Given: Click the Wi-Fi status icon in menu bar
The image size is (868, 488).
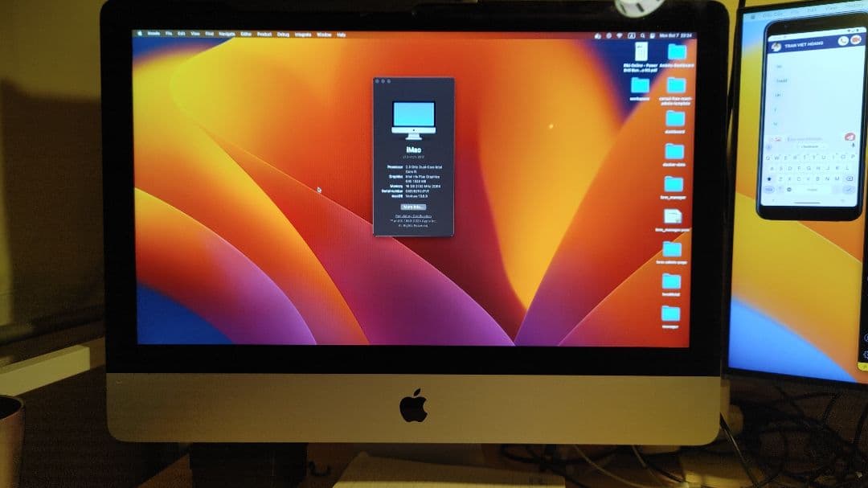Looking at the screenshot, I should click(x=619, y=35).
